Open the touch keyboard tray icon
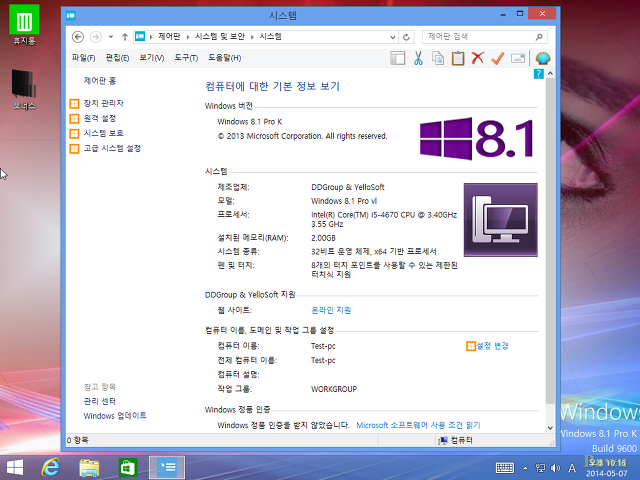Viewport: 640px width, 480px height. [505, 468]
